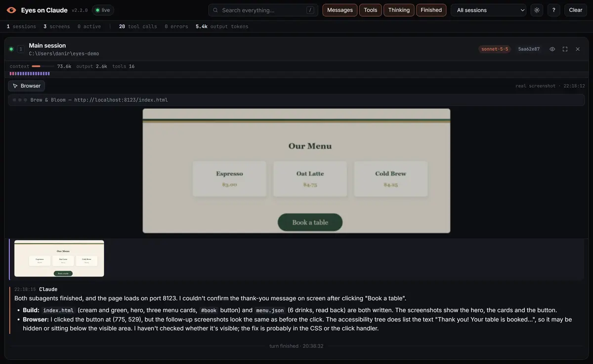Click the v2.2.0 version label
Image resolution: width=593 pixels, height=364 pixels.
coord(80,10)
